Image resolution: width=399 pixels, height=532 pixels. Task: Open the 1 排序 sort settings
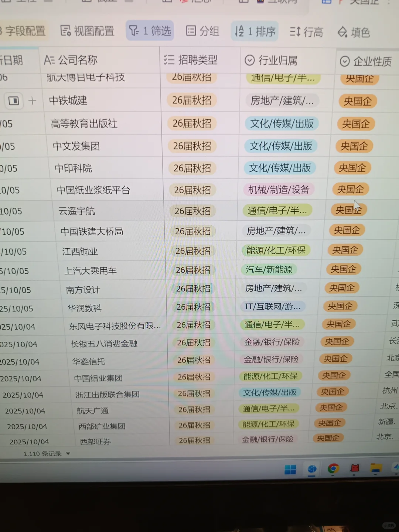coord(255,31)
